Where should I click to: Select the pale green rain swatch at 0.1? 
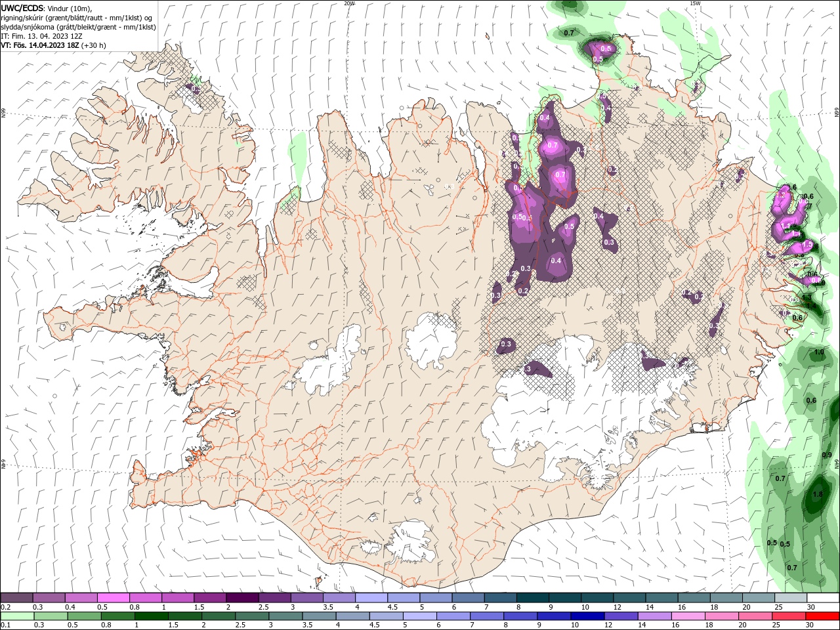(x=17, y=616)
